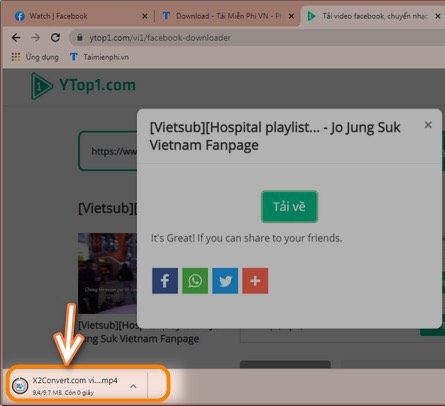Image resolution: width=445 pixels, height=406 pixels.
Task: Focus the ytop1.com address bar
Action: tap(257, 38)
